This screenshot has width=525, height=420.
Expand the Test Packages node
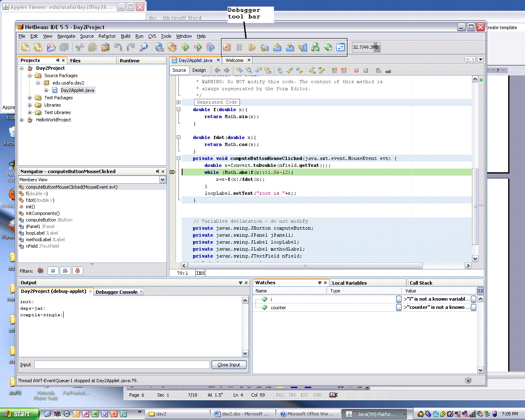click(30, 98)
